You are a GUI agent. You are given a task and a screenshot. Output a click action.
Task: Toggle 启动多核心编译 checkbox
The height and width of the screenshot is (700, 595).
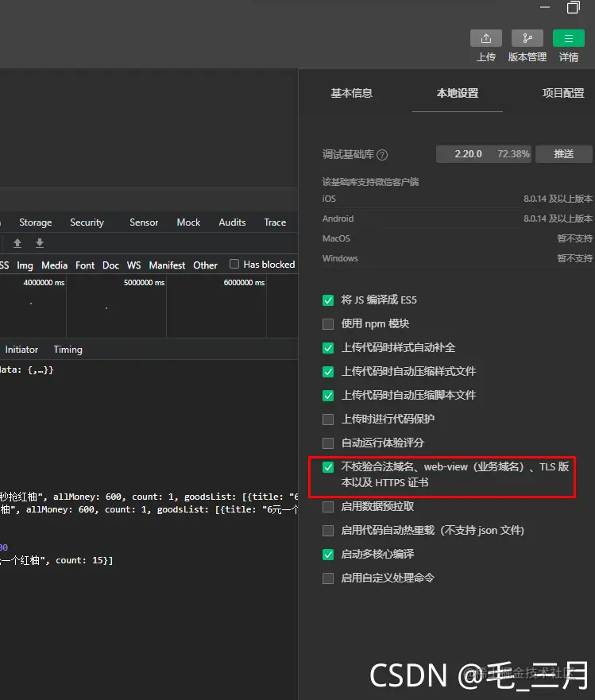[x=328, y=555]
